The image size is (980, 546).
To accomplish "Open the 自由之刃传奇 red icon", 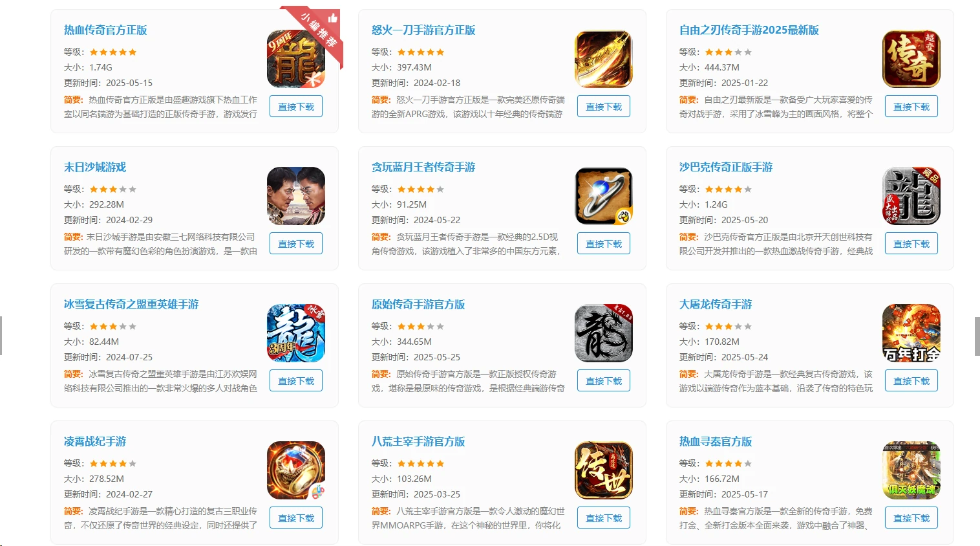I will click(x=911, y=59).
